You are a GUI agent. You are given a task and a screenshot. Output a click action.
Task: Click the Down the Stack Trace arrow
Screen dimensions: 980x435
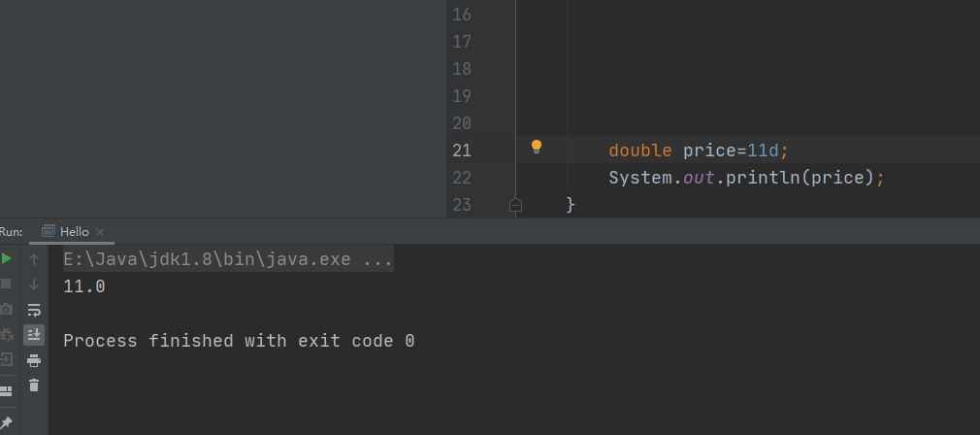(34, 284)
